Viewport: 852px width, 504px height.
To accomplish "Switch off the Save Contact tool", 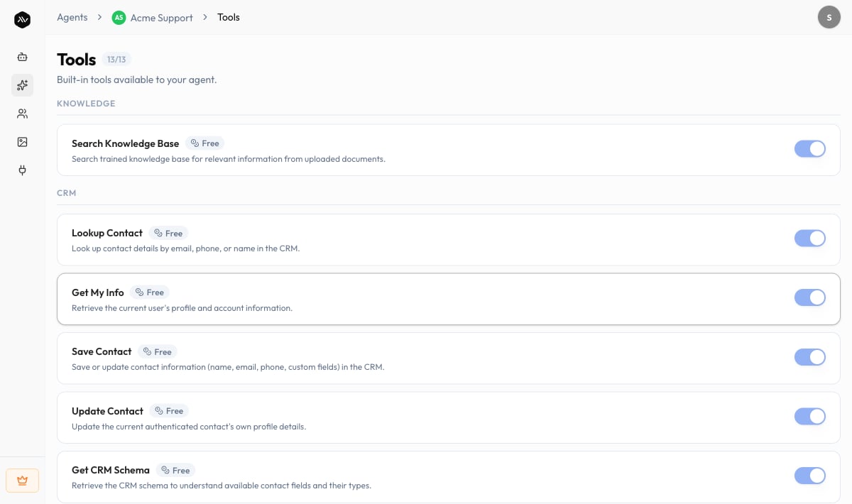I will [x=810, y=356].
